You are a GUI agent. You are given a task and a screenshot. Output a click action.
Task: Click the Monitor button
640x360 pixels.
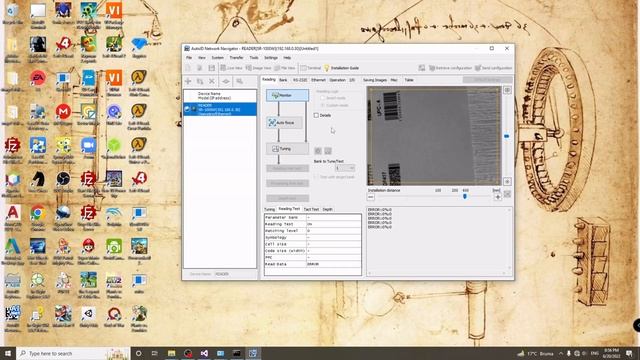pos(287,95)
